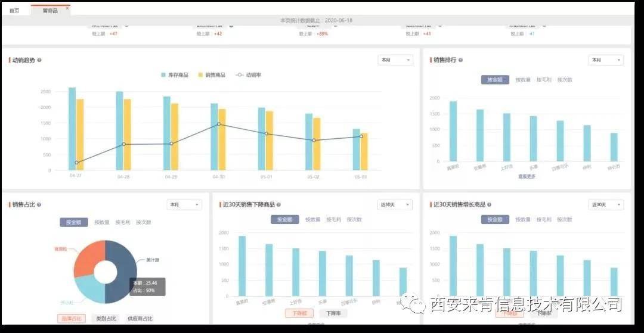644x333 pixels.
Task: Select the 管商品 tab
Action: [x=50, y=11]
